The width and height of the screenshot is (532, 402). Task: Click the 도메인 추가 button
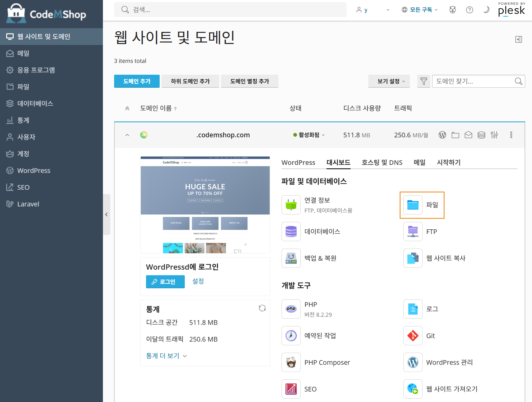137,81
